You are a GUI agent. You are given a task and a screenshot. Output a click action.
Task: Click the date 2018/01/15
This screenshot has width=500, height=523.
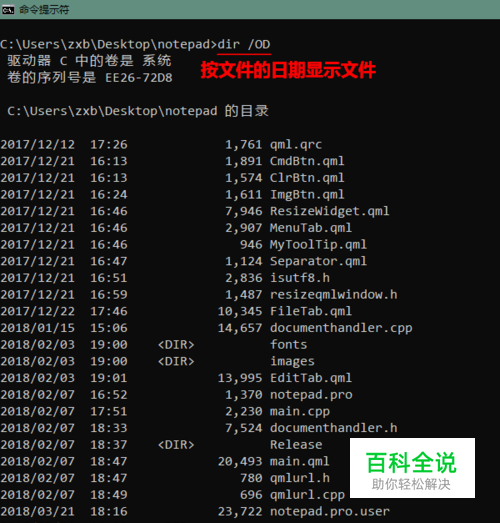[x=38, y=328]
